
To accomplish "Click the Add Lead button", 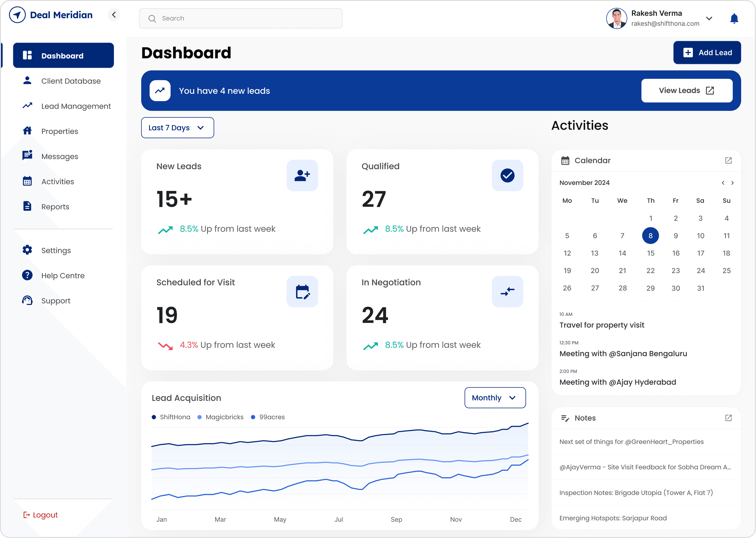I will point(707,53).
